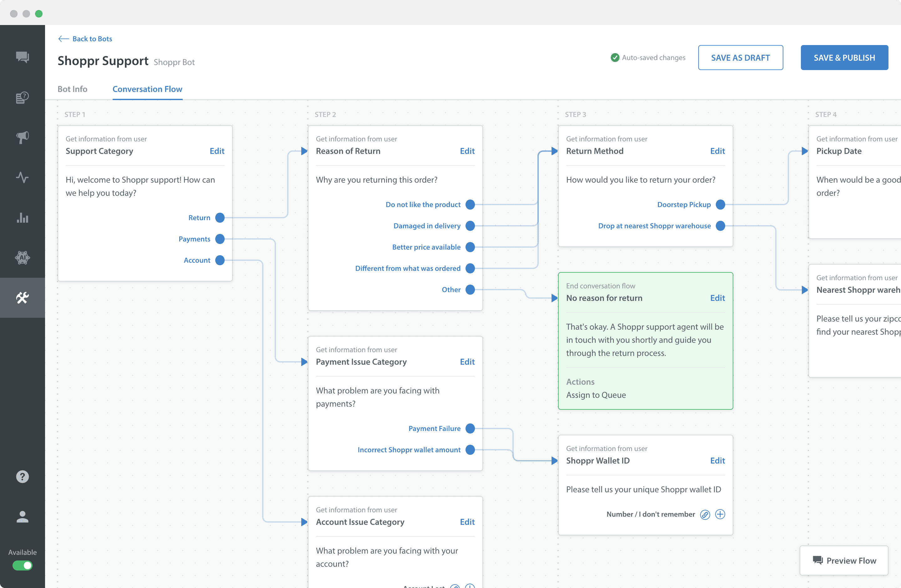Click the Different from what was ordered dot

coord(470,268)
